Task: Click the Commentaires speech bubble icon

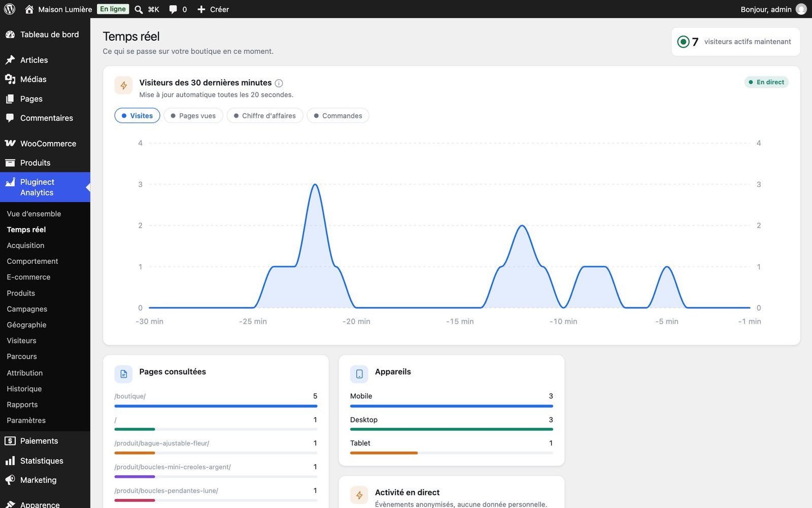Action: [10, 118]
